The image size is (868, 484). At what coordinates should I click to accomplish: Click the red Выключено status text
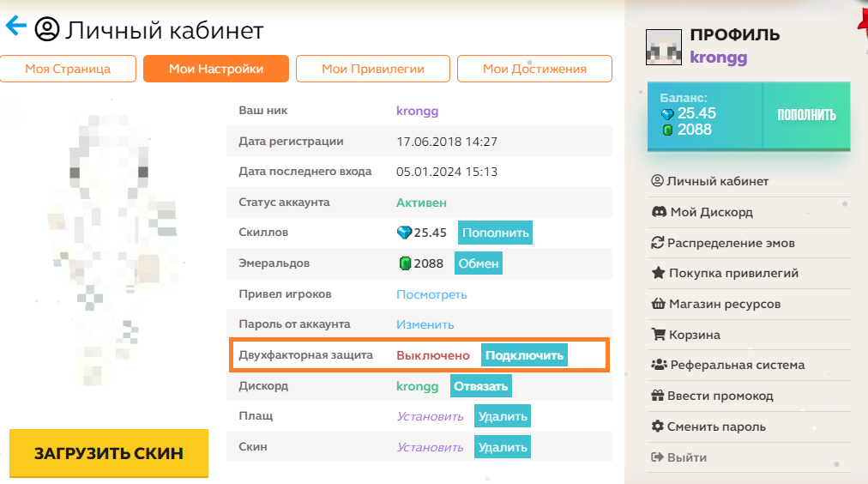[x=433, y=355]
